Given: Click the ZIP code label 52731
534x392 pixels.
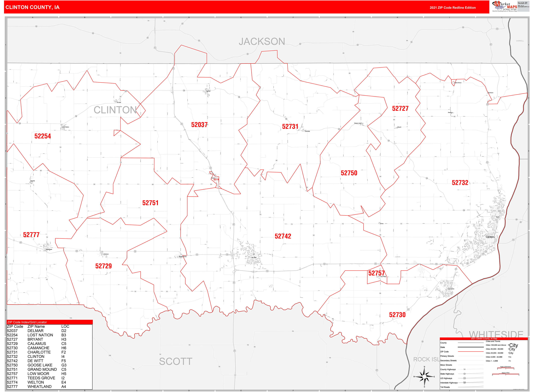Looking at the screenshot, I should tap(290, 127).
